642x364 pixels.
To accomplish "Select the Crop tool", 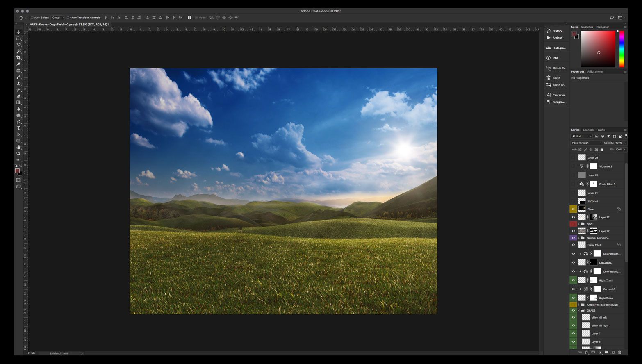I will click(18, 58).
